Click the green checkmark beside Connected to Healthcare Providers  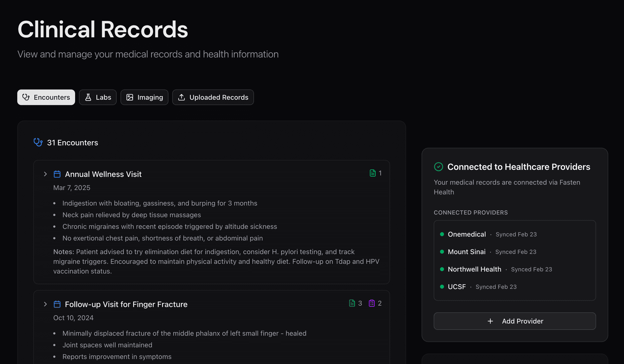[x=438, y=167]
